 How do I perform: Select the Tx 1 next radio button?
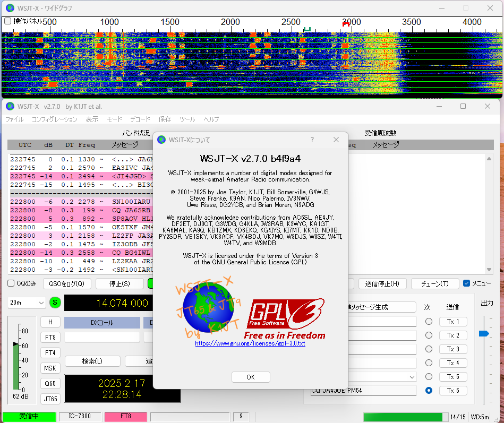(429, 322)
